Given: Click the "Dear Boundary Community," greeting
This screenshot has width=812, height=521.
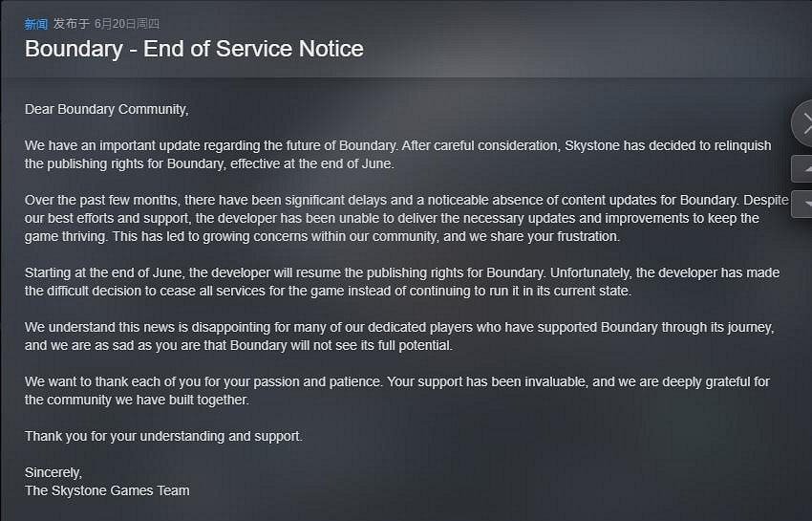Looking at the screenshot, I should pyautogui.click(x=107, y=109).
